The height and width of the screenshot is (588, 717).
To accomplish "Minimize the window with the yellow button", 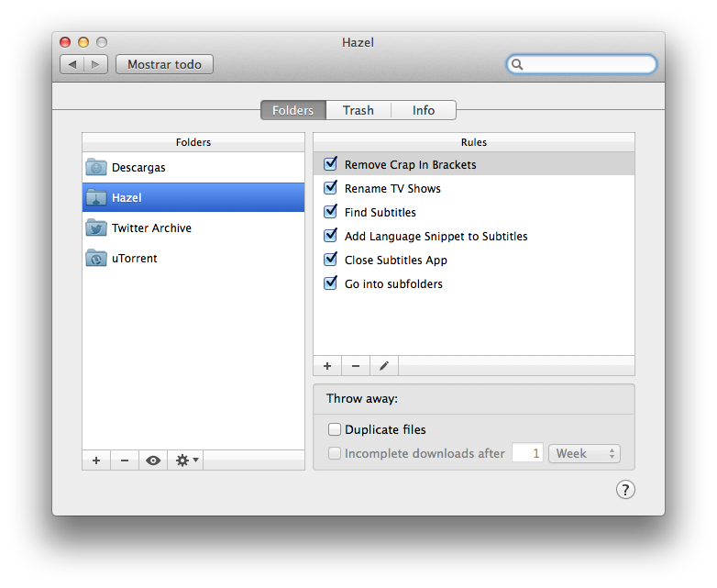I will pyautogui.click(x=83, y=42).
